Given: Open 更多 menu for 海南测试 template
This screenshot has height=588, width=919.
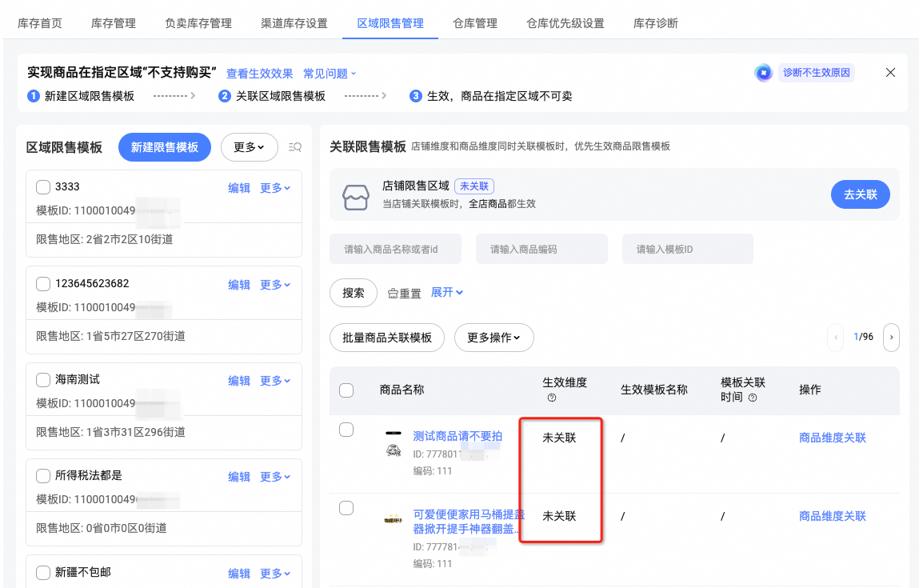Looking at the screenshot, I should click(x=275, y=381).
